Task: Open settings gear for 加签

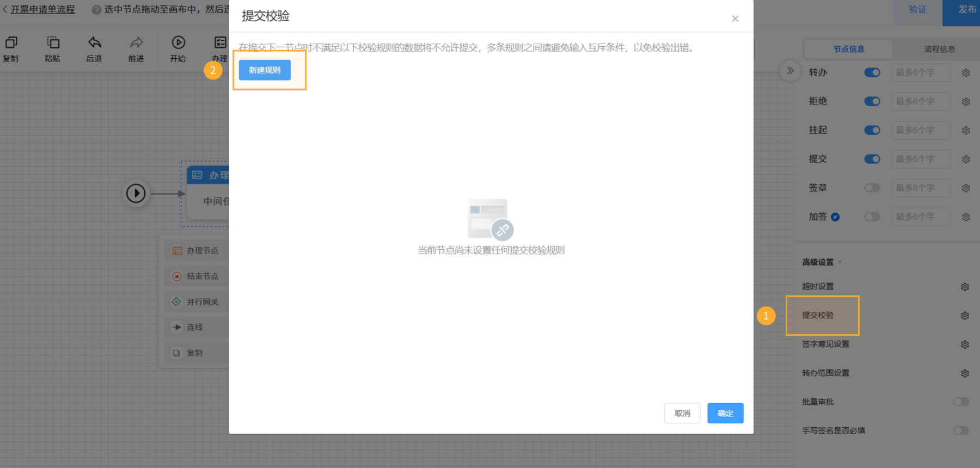Action: click(x=966, y=217)
